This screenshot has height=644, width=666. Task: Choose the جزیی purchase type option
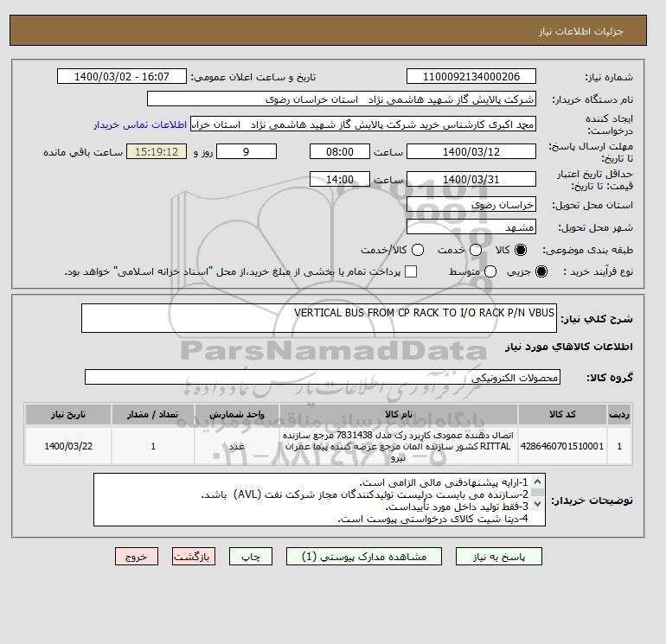541,271
